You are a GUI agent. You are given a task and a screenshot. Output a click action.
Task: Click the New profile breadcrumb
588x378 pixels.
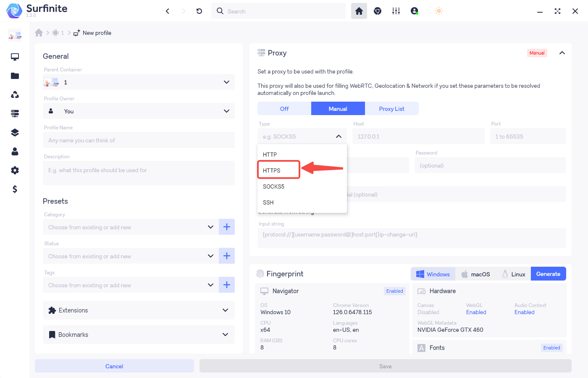point(92,33)
